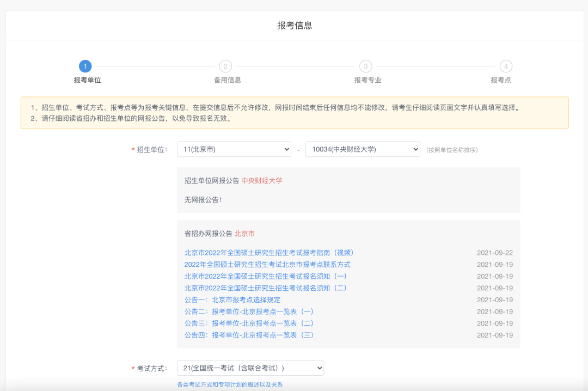Open link 公告一：北京市报考点选择规定

(232, 300)
